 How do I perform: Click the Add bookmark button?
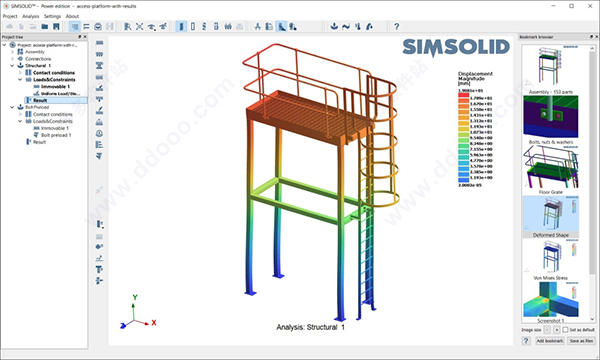click(549, 340)
